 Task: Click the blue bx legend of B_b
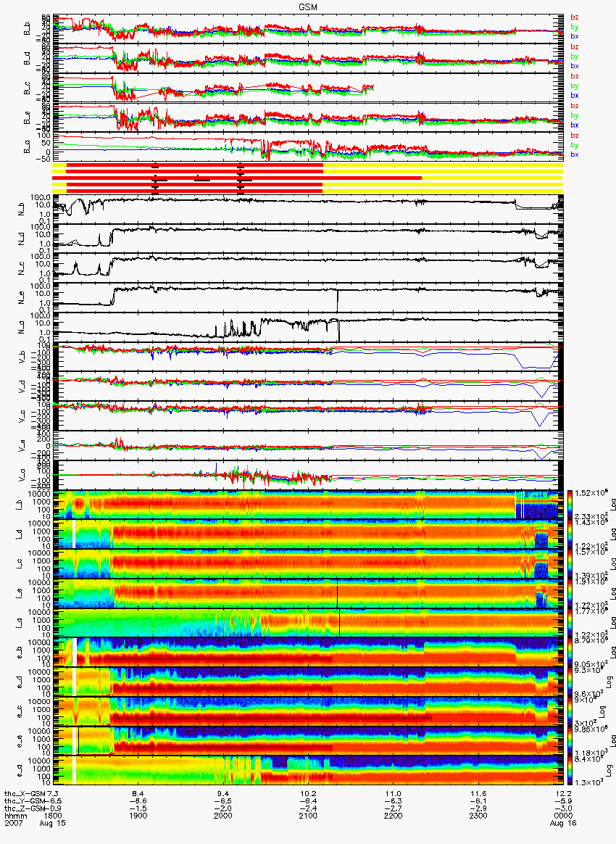[575, 36]
